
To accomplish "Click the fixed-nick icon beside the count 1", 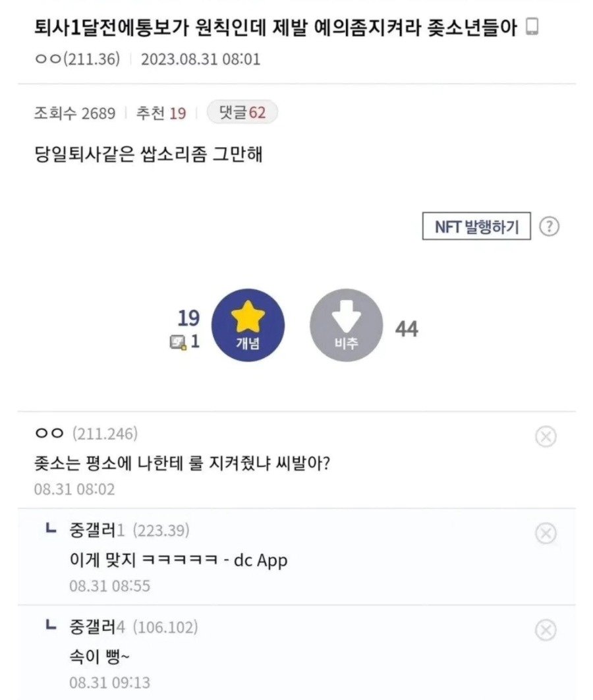I will [x=178, y=341].
